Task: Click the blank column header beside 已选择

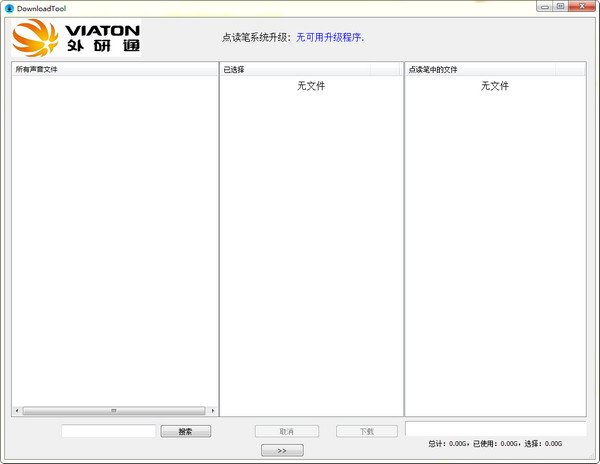Action: pos(385,70)
